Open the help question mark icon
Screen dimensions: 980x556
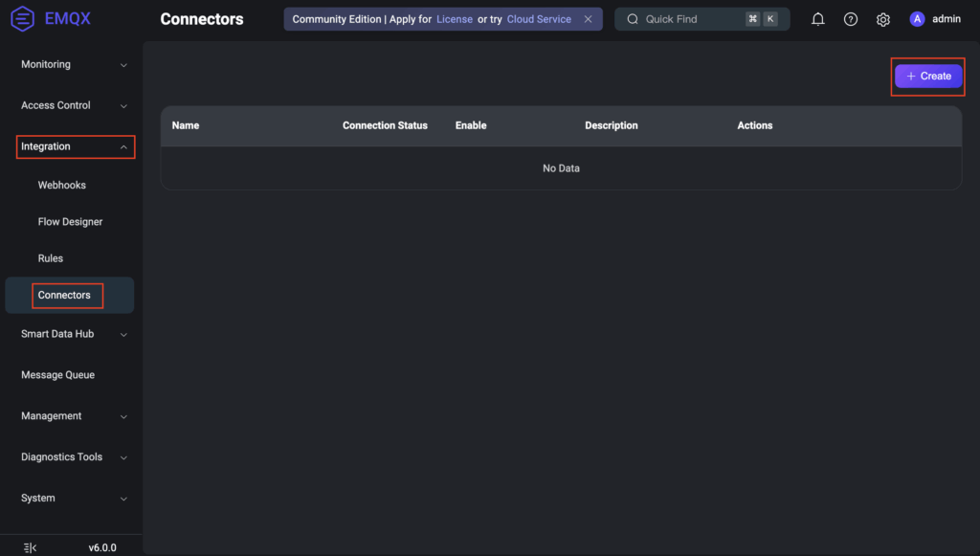(850, 19)
